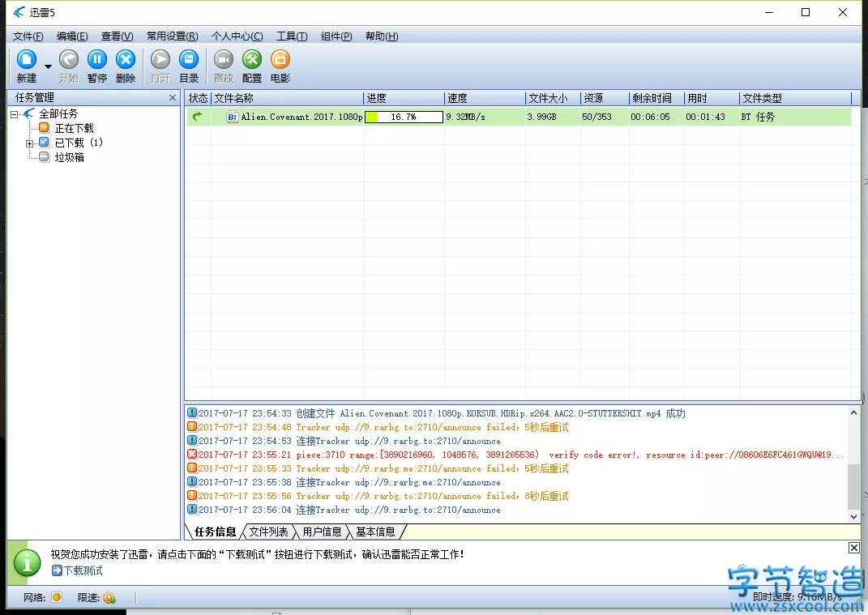This screenshot has width=868, height=615.
Task: Switch to the 任务信息 tab
Action: [x=215, y=532]
